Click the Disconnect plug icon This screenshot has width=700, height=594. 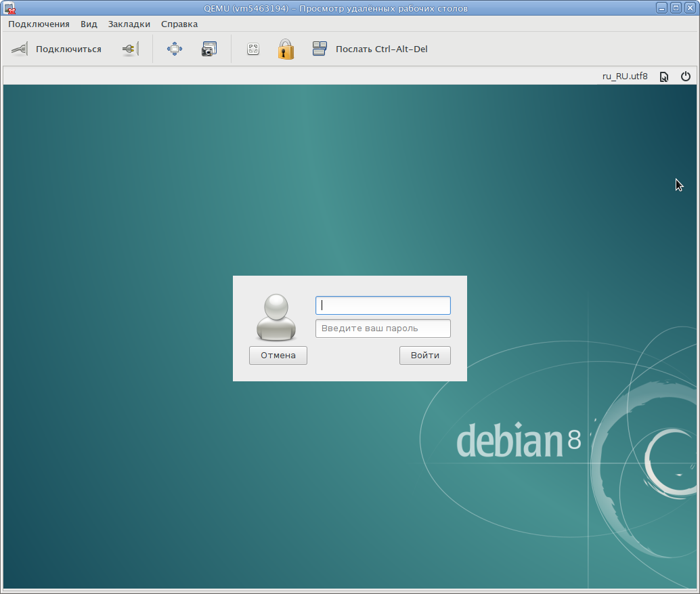131,49
